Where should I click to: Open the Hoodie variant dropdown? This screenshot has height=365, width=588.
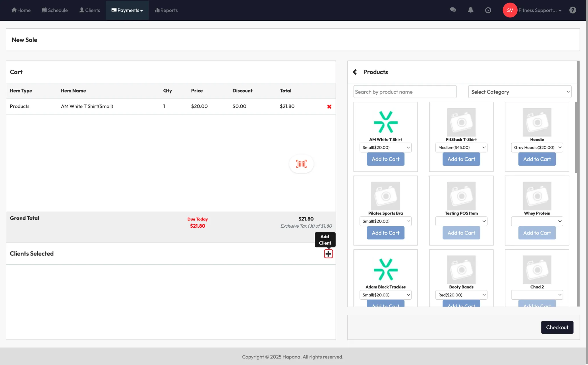(x=537, y=147)
